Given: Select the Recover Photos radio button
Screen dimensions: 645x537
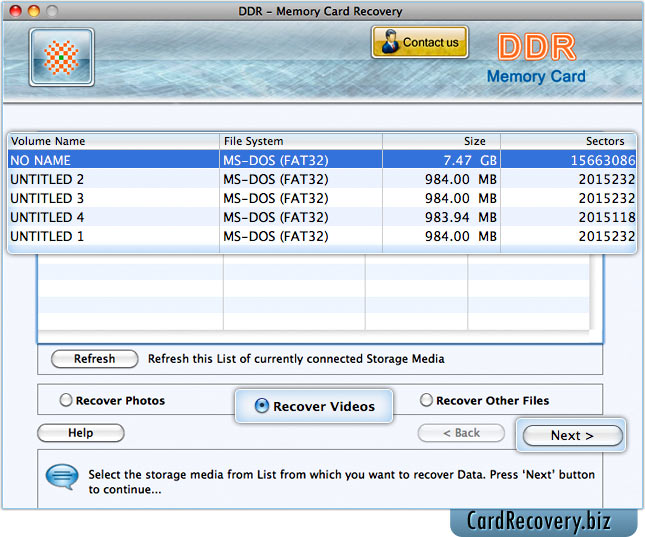Looking at the screenshot, I should click(x=66, y=400).
